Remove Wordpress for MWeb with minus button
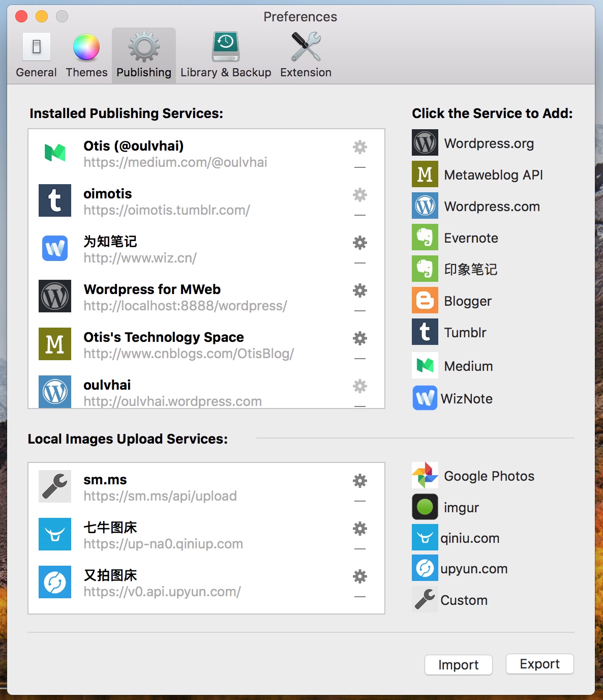 coord(360,311)
